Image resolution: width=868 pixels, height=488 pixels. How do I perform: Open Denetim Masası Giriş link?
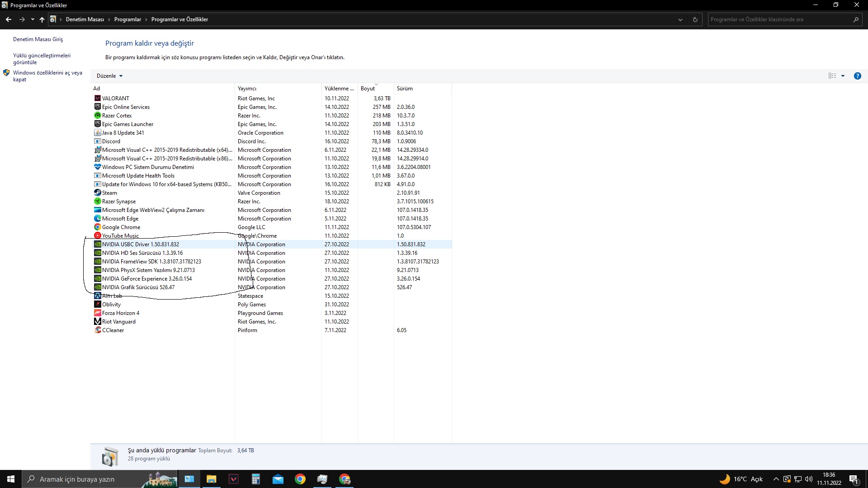(38, 39)
